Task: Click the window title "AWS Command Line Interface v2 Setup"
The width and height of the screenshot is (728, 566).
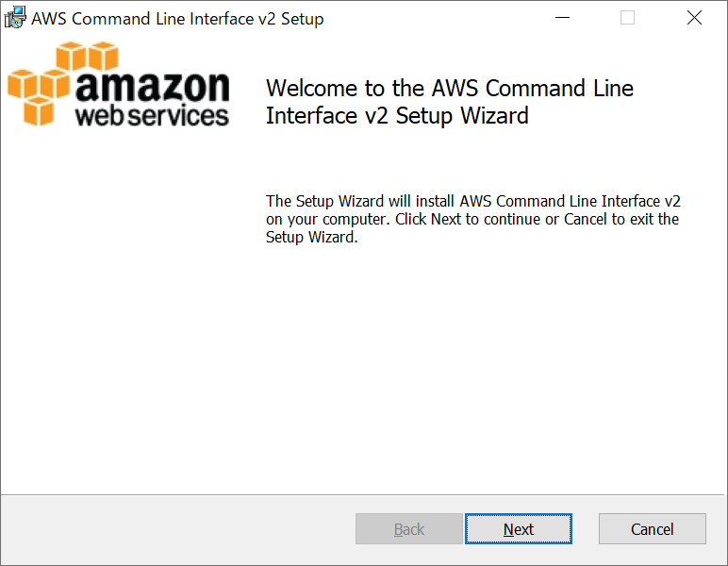Action: point(177,18)
